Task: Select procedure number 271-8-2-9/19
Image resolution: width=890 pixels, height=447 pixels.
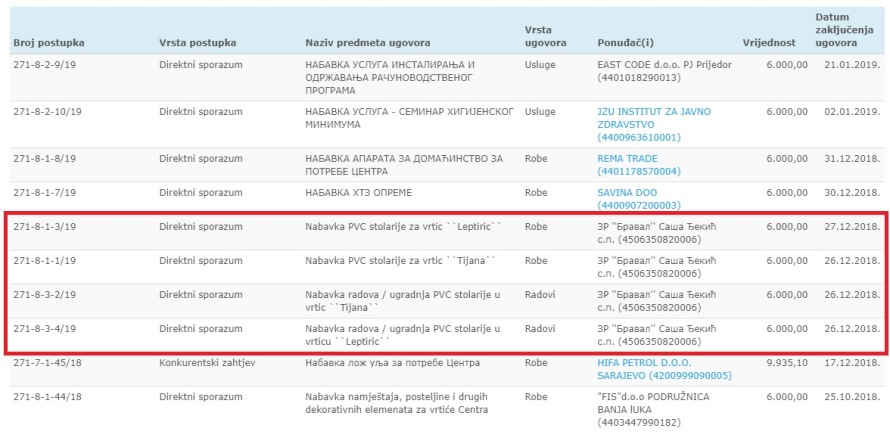Action: coord(45,64)
